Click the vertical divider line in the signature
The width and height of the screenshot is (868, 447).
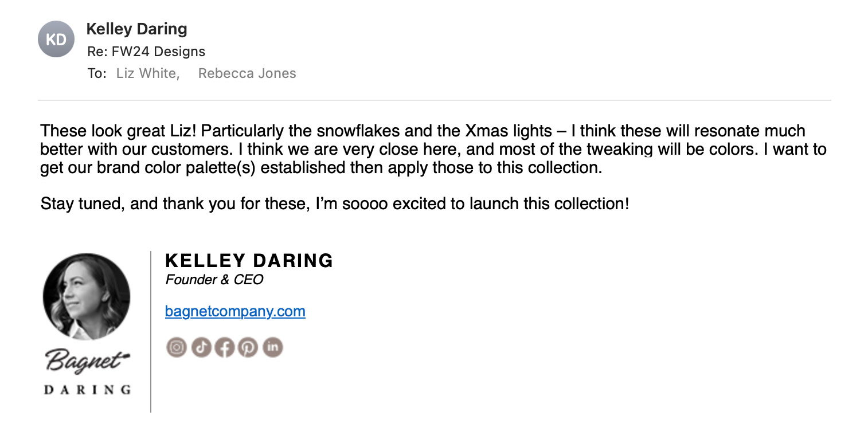coord(151,331)
